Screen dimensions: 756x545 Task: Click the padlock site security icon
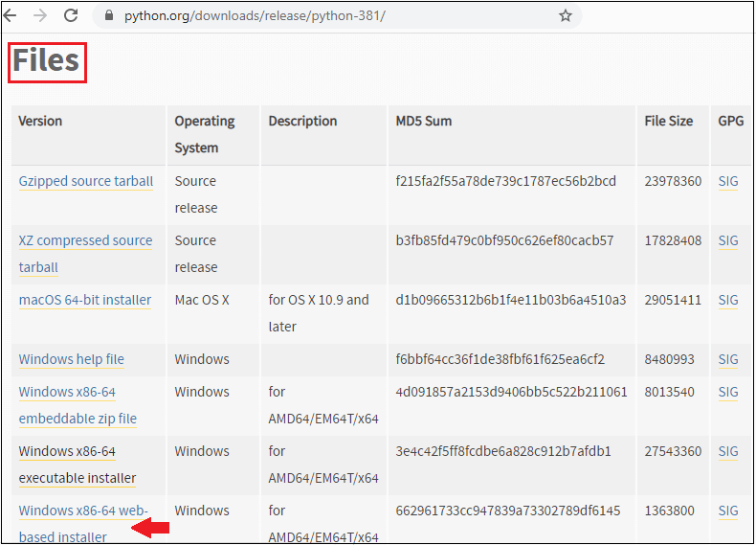(x=109, y=15)
